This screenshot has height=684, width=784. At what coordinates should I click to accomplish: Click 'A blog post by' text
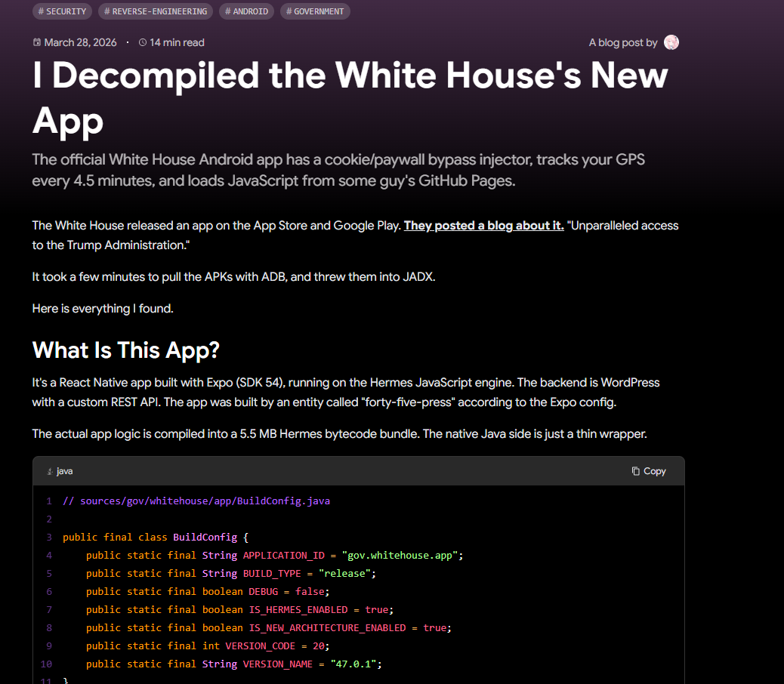coord(623,42)
